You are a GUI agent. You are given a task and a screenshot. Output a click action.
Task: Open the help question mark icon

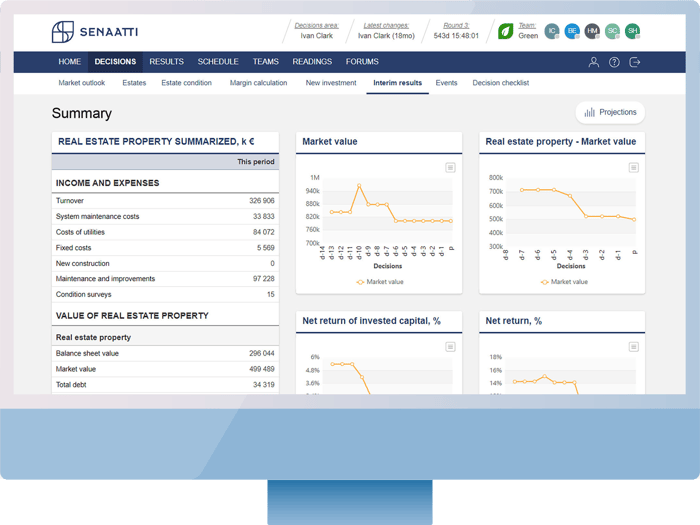[614, 62]
